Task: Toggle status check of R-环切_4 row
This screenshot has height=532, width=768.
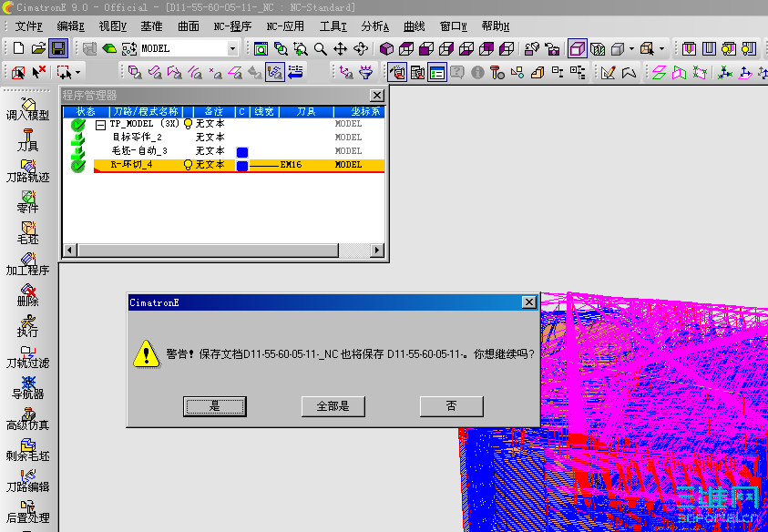Action: coord(77,166)
